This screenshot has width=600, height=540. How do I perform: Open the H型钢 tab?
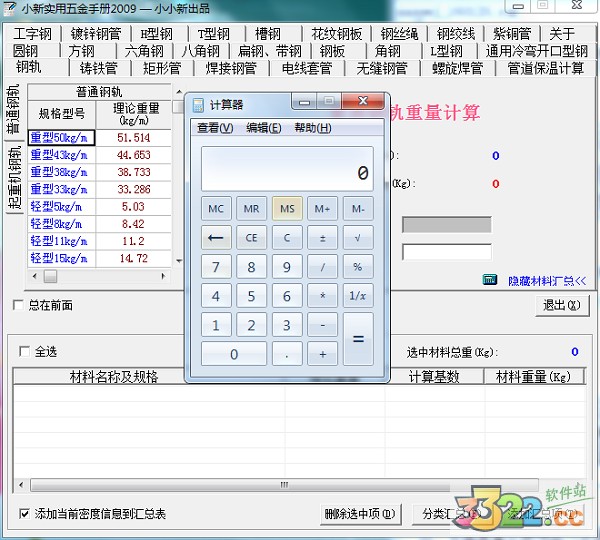click(157, 34)
